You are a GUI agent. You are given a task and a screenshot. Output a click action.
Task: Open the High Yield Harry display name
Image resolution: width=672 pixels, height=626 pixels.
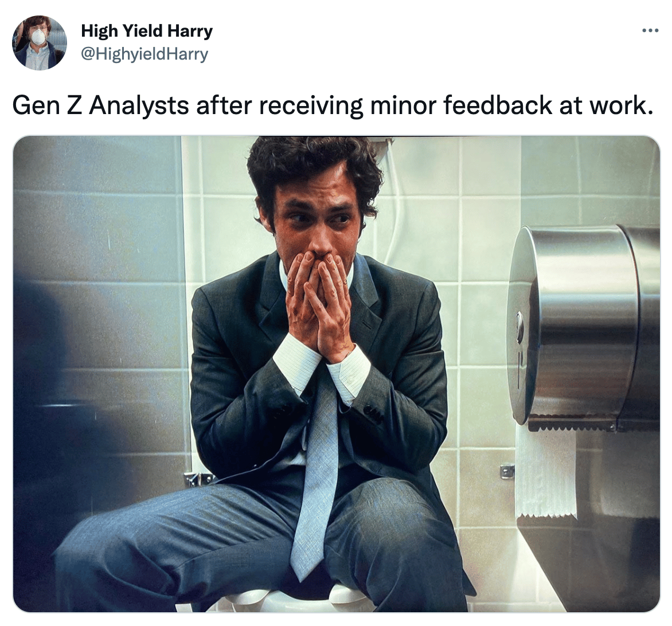147,31
